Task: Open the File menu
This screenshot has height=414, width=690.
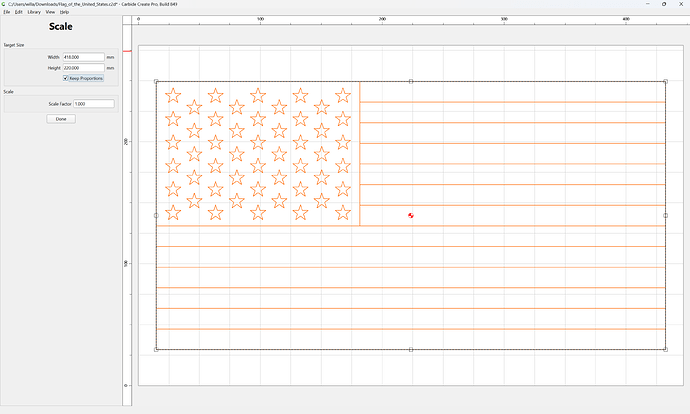Action: coord(7,12)
